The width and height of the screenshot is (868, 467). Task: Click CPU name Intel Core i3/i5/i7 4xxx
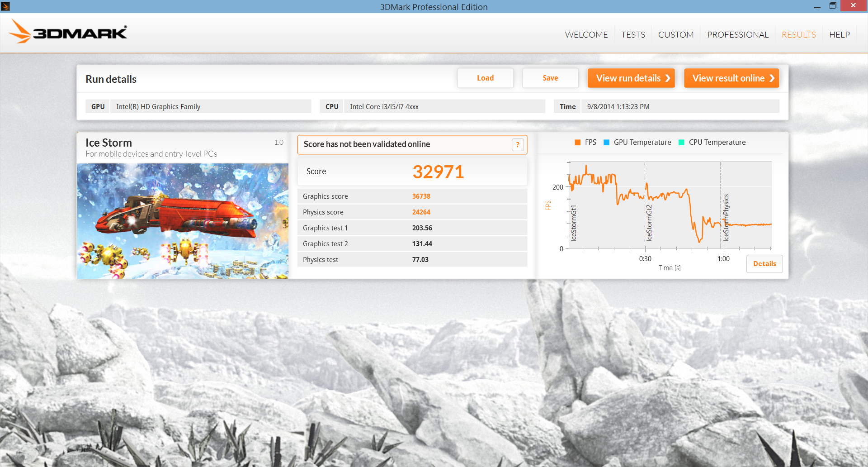click(384, 107)
